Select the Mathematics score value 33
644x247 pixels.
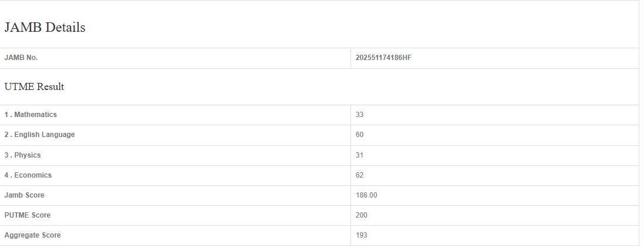(359, 115)
